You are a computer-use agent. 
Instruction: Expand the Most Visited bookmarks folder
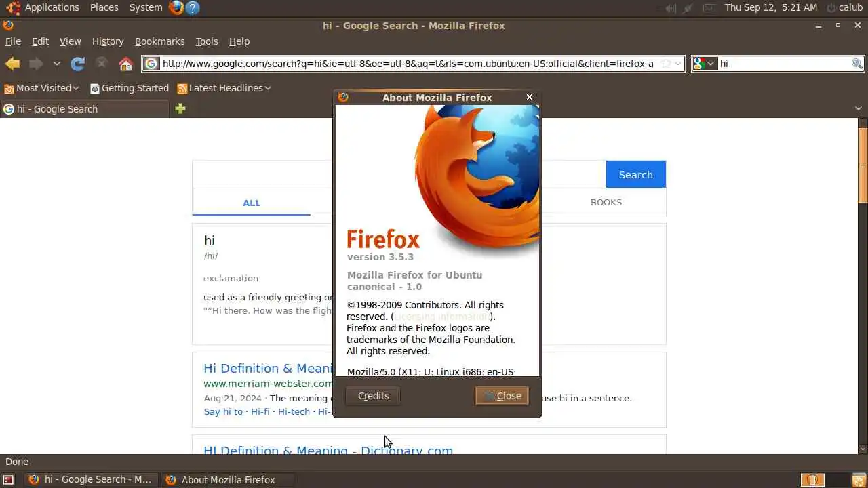pos(41,88)
